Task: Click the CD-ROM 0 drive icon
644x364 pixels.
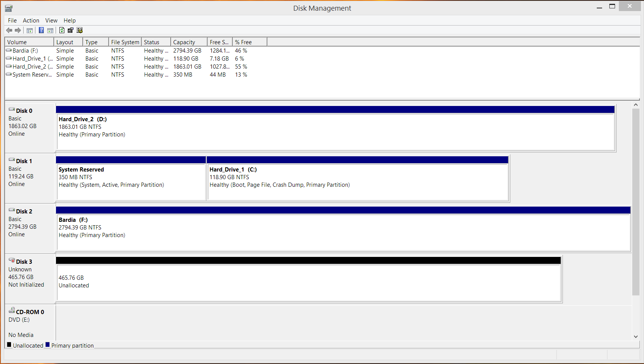Action: [12, 311]
